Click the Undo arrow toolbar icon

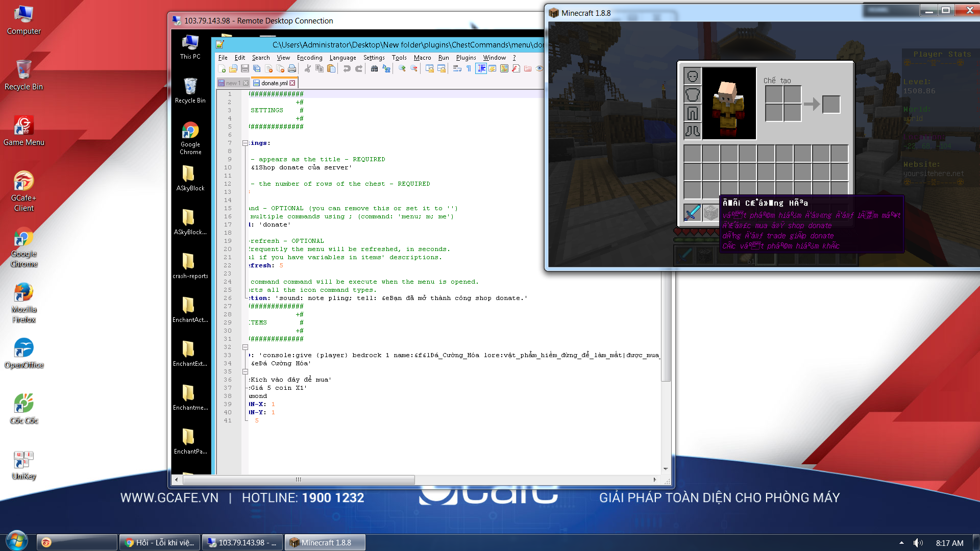[347, 69]
